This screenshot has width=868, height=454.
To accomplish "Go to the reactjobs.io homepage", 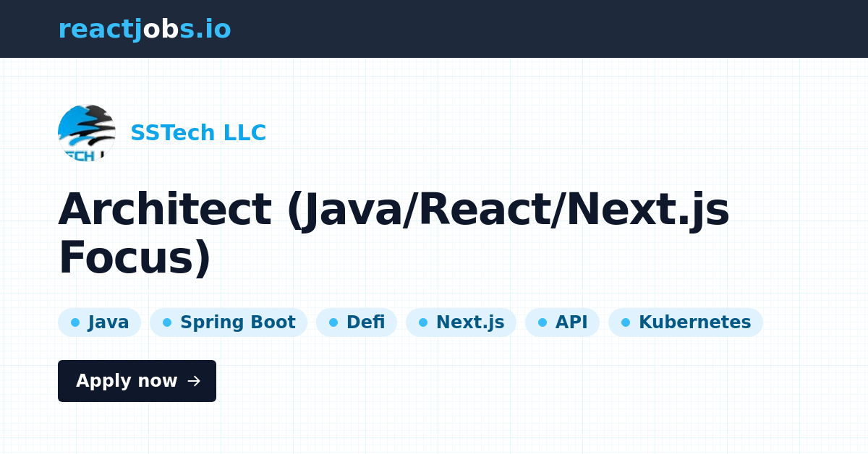I will (x=145, y=29).
